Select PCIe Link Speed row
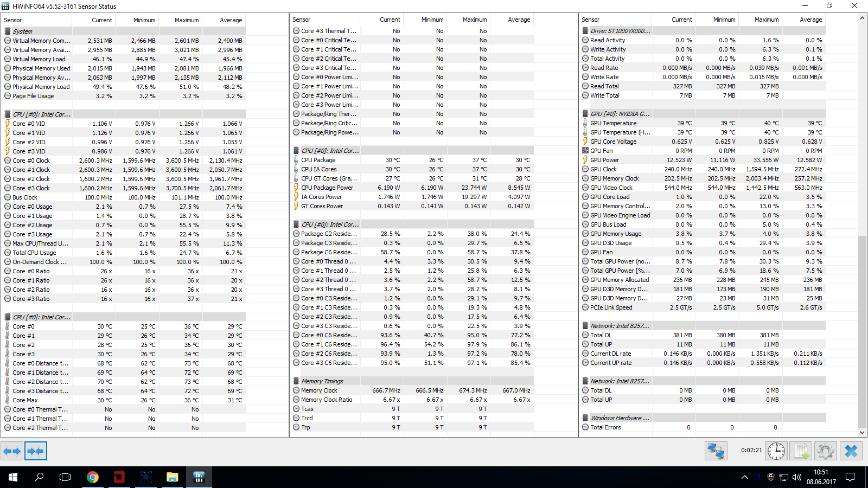This screenshot has width=868, height=488. (x=703, y=307)
